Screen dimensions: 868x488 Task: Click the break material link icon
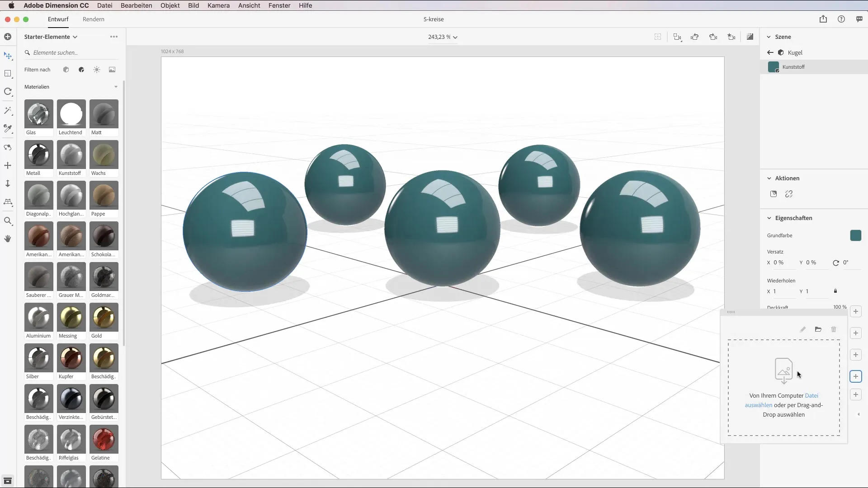pos(789,194)
